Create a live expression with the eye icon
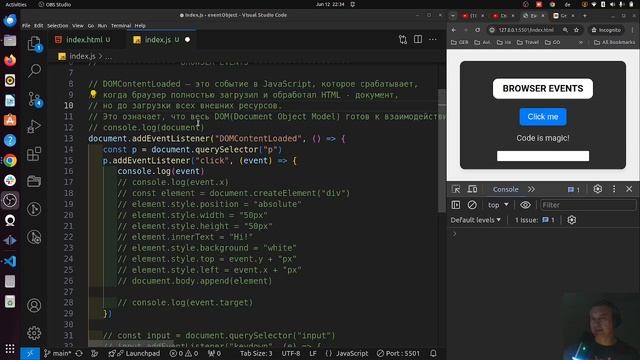 pos(525,205)
